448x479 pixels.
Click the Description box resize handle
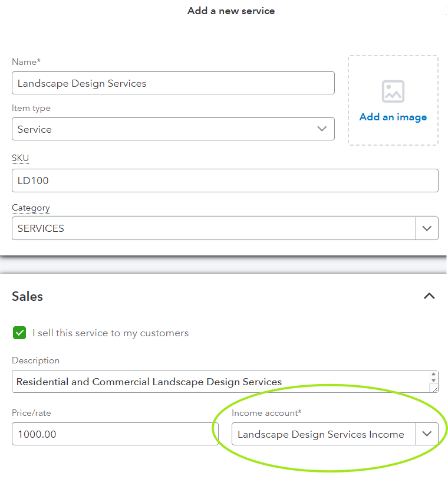pyautogui.click(x=434, y=388)
